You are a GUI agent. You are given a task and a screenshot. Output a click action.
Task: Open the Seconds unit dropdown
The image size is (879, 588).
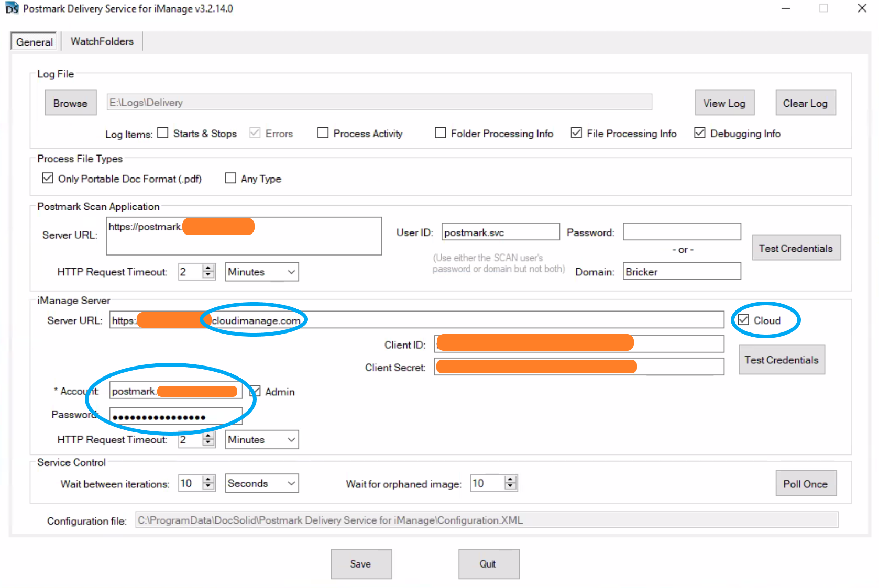coord(262,483)
